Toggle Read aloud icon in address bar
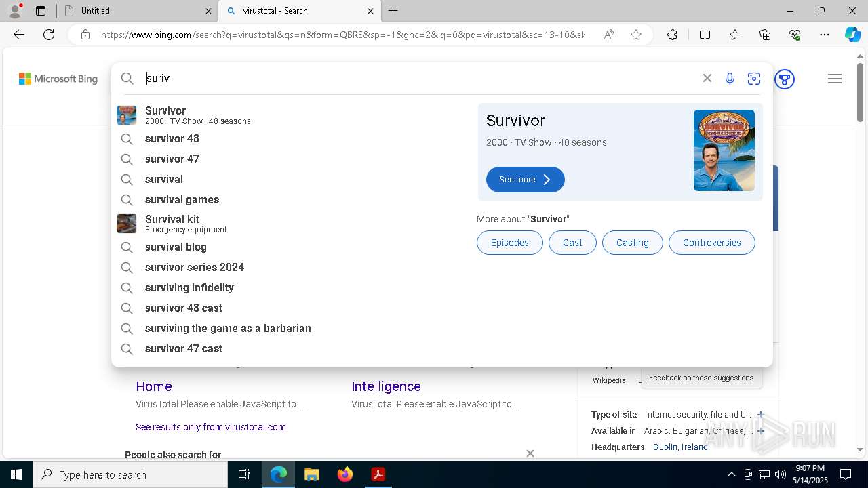This screenshot has height=488, width=868. click(x=609, y=35)
